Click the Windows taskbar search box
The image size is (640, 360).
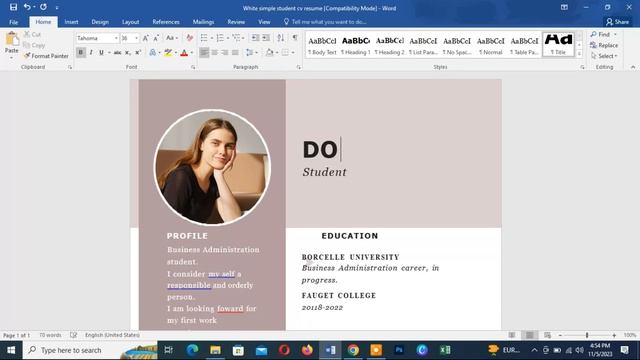pyautogui.click(x=90, y=350)
